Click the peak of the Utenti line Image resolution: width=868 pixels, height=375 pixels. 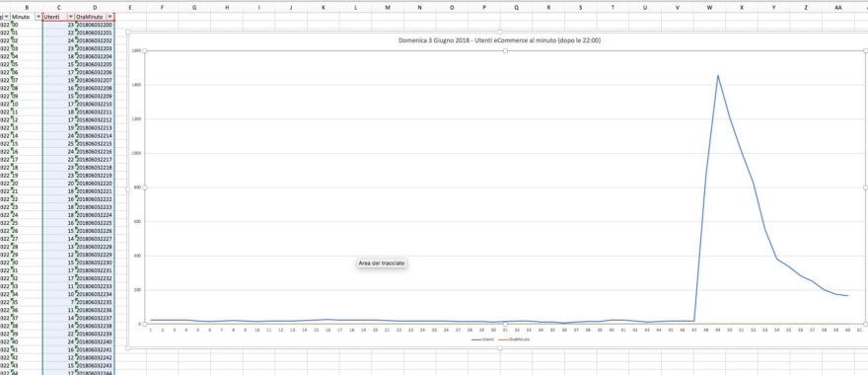click(718, 75)
